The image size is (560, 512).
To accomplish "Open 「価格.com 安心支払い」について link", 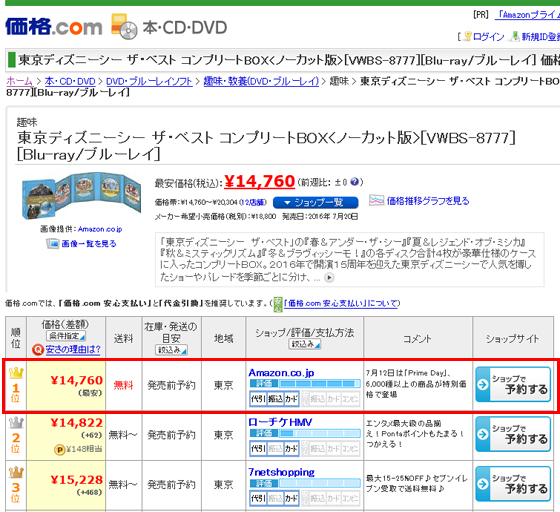I will point(341,303).
